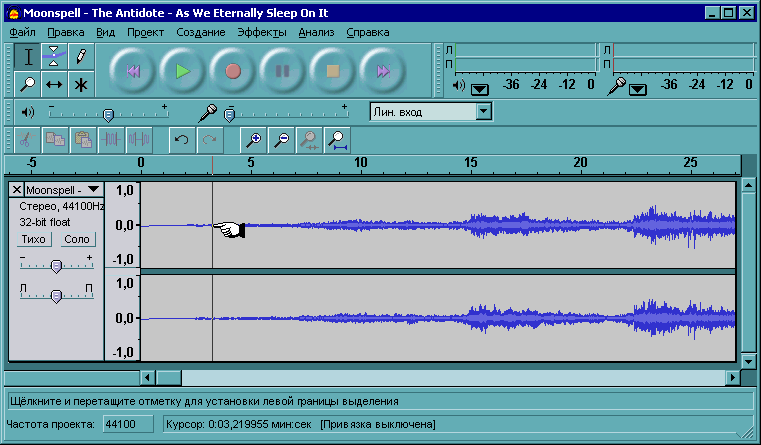This screenshot has width=761, height=445.
Task: Open the Справка menu
Action: coord(367,33)
